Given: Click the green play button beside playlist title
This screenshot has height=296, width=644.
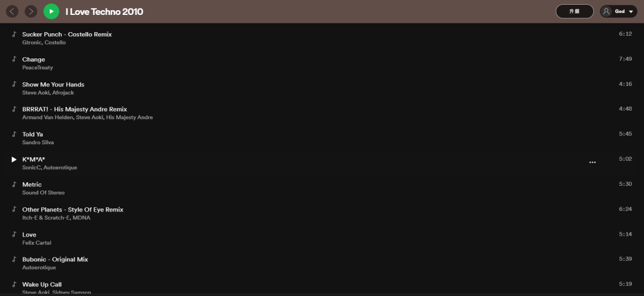Looking at the screenshot, I should (x=51, y=11).
